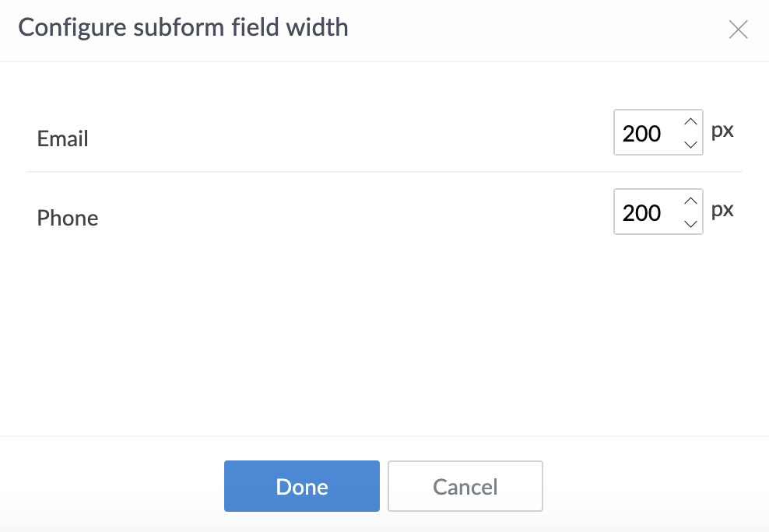Viewport: 769px width, 532px height.
Task: Focus the Email width input box
Action: (648, 133)
